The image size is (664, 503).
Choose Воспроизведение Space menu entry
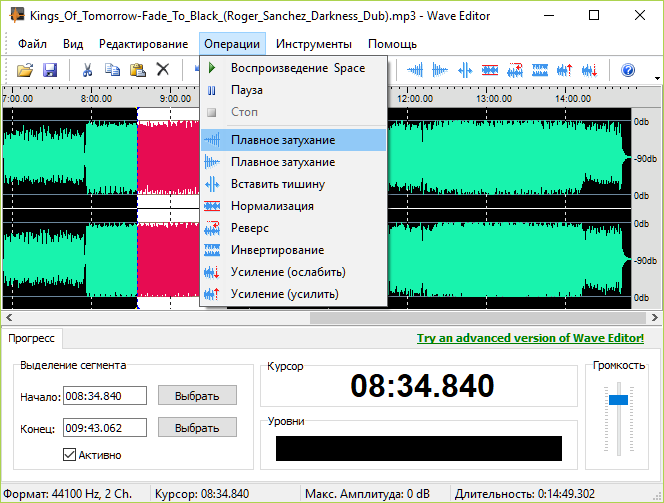[293, 68]
